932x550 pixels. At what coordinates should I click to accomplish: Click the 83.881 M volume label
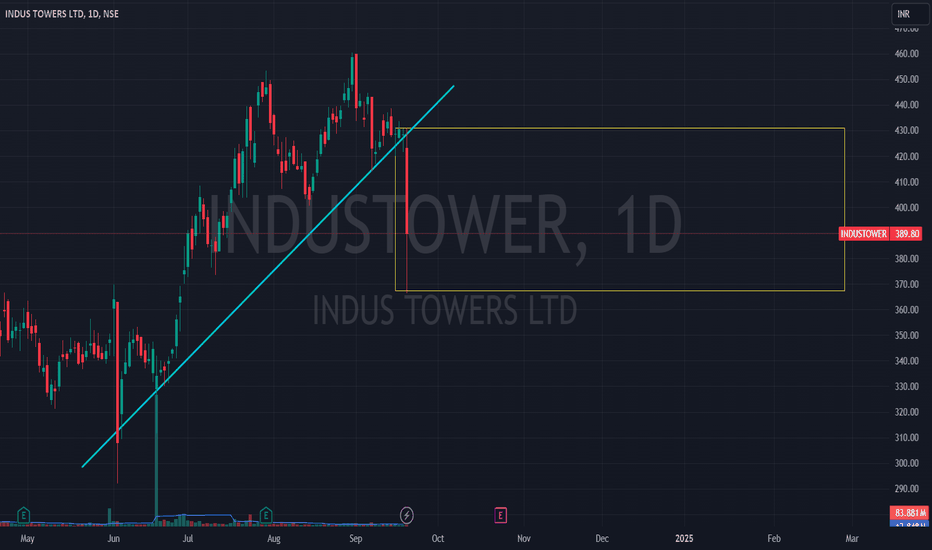pos(909,513)
